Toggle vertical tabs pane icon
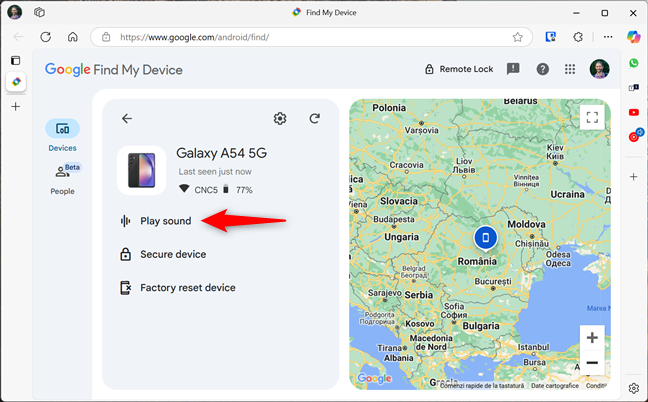 click(x=15, y=60)
